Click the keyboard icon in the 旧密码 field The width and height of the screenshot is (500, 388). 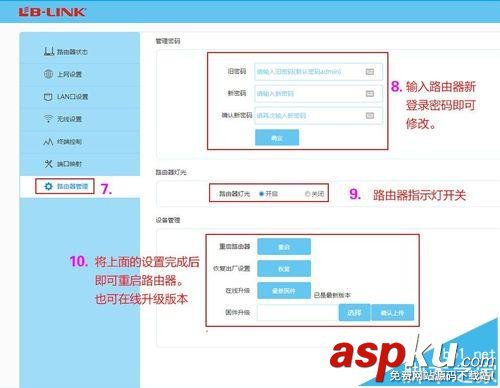tap(370, 71)
